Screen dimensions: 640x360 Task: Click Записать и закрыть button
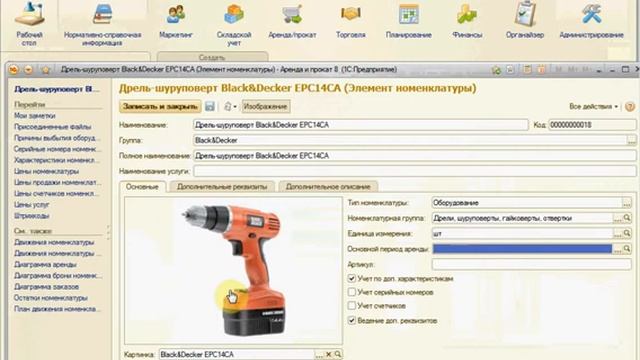pyautogui.click(x=160, y=107)
